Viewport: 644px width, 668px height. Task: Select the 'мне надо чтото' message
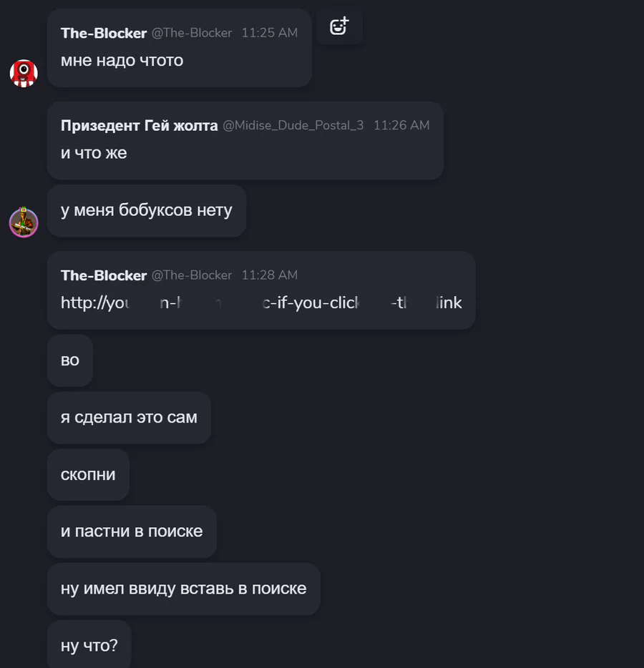pyautogui.click(x=122, y=61)
